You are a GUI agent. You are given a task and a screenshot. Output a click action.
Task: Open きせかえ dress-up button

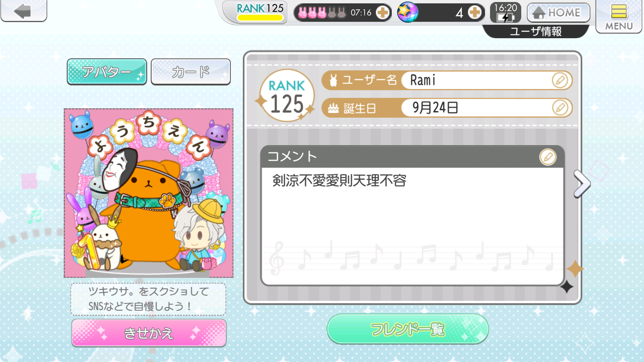coord(149,333)
